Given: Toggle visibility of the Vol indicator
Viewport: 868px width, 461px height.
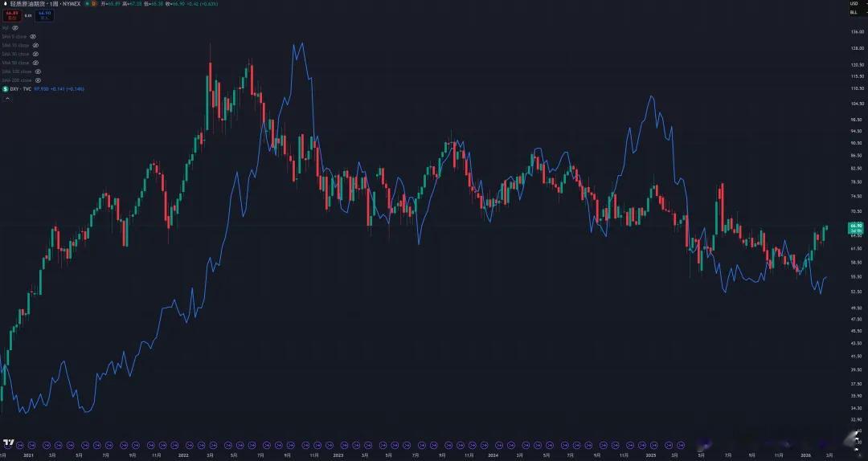Looking at the screenshot, I should (15, 28).
